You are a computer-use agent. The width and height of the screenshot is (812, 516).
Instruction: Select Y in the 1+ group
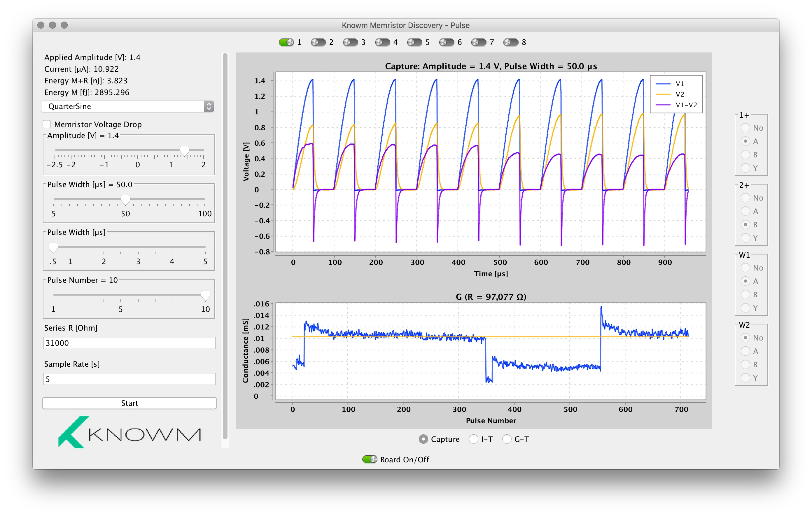pos(745,168)
